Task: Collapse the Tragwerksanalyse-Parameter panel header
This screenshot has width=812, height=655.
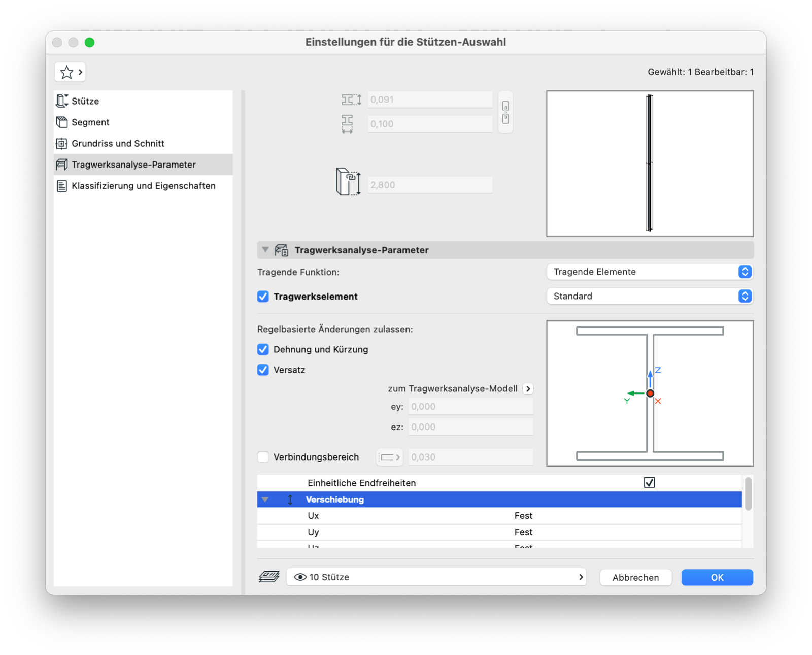Action: (265, 250)
